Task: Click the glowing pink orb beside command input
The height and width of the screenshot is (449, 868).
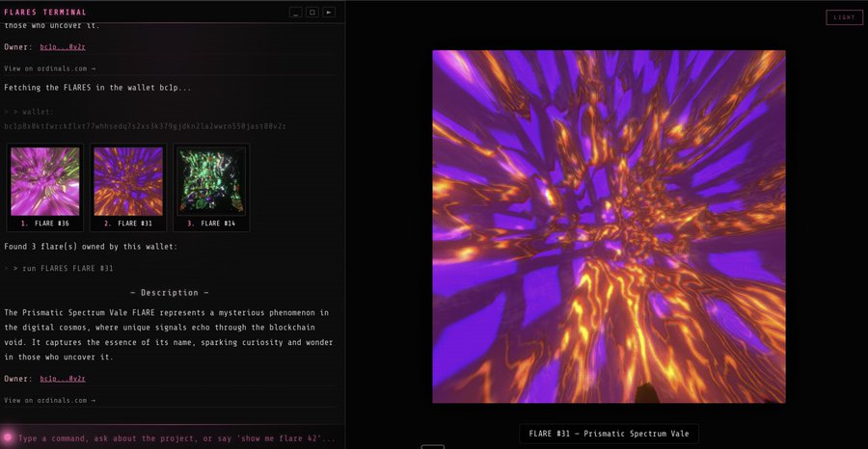Action: [x=8, y=437]
